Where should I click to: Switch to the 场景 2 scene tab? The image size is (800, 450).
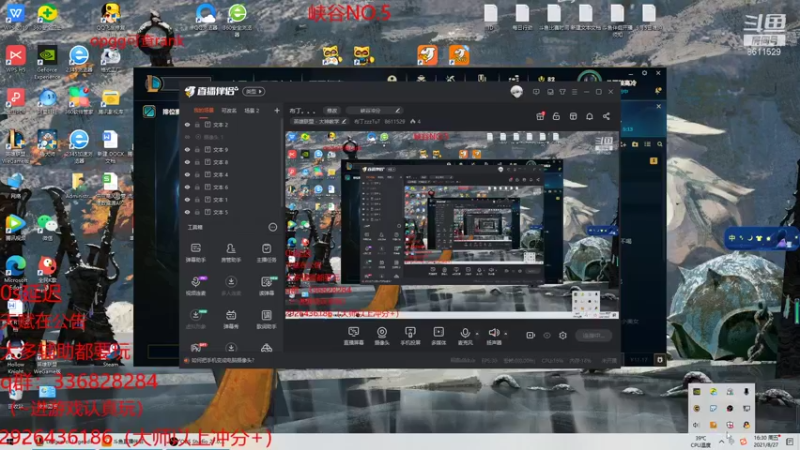(x=252, y=111)
